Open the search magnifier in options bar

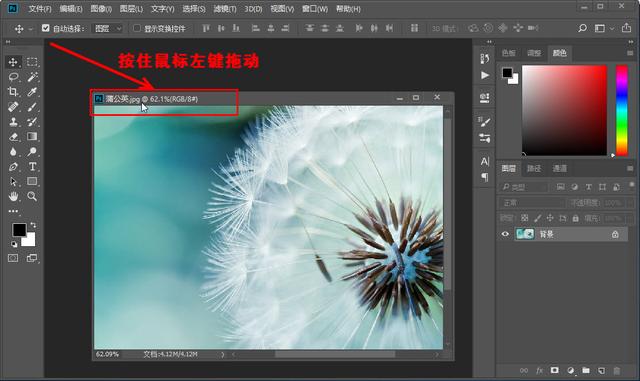point(582,28)
